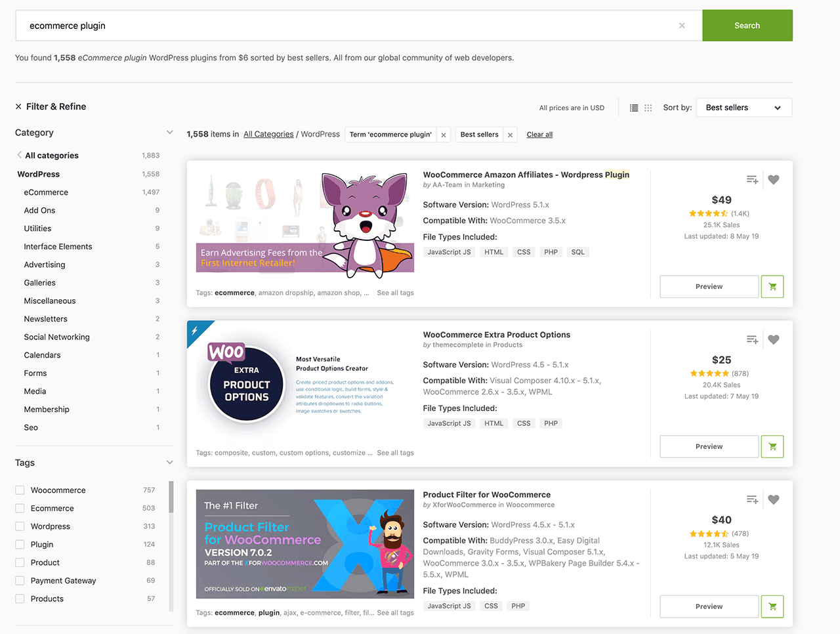Close the Filter & Refine panel
This screenshot has height=634, width=840.
click(18, 106)
